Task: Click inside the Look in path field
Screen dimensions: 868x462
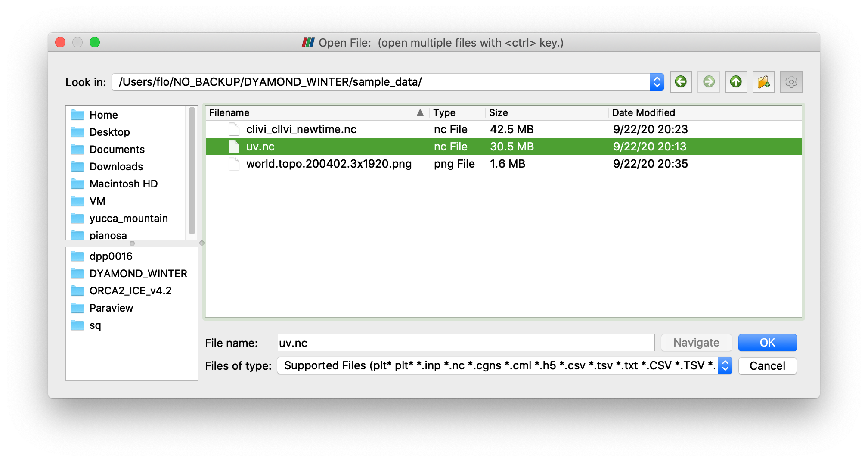Action: (381, 82)
